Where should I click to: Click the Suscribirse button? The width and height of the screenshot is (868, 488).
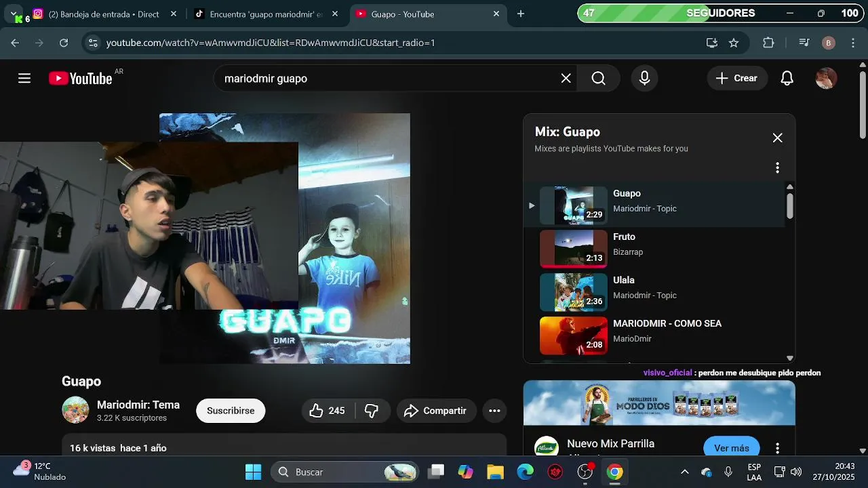tap(231, 411)
